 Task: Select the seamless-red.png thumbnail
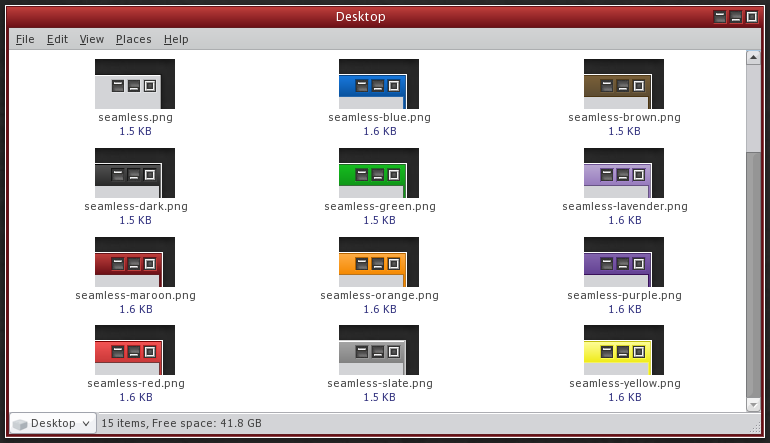tap(135, 350)
